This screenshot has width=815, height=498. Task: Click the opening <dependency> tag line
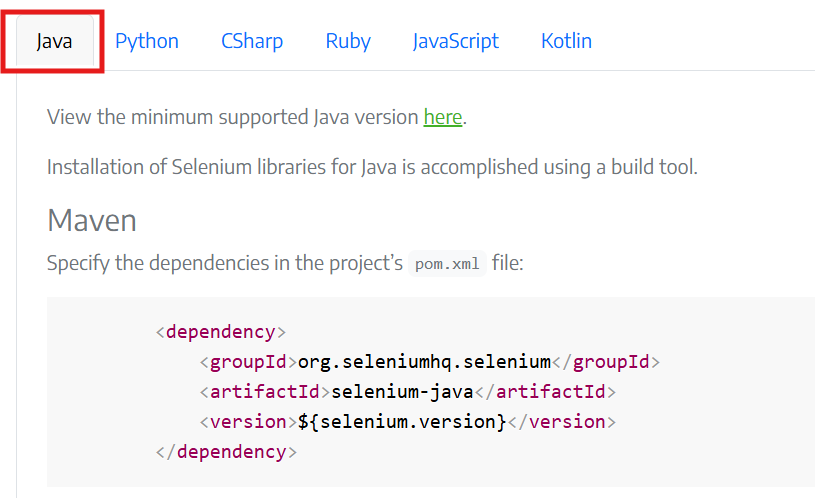[221, 332]
